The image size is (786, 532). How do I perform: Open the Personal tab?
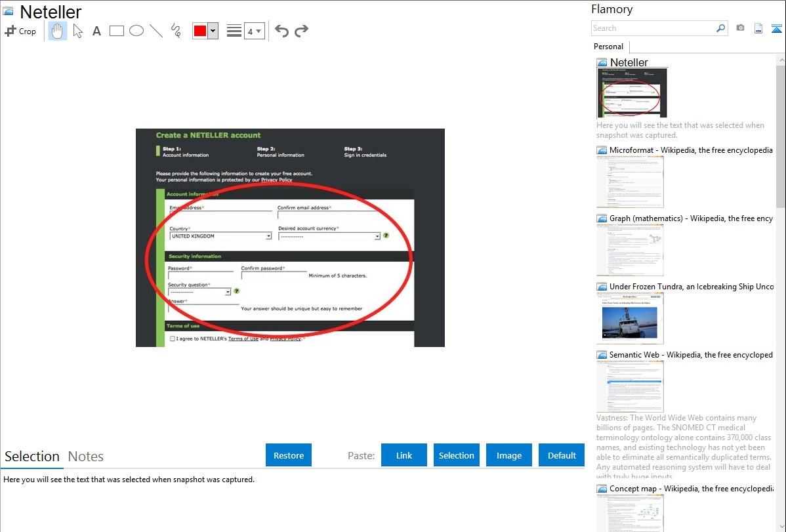(x=608, y=47)
